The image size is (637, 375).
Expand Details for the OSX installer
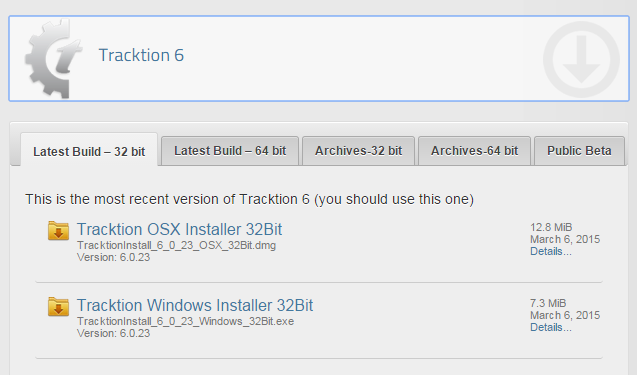coord(550,251)
